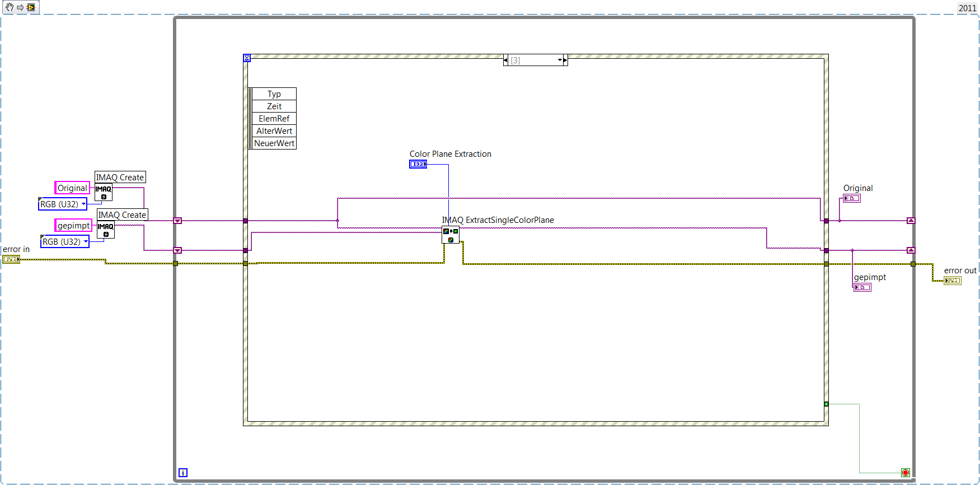This screenshot has height=485, width=980.
Task: Click the Original label above the indicator terminal
Action: [x=858, y=188]
